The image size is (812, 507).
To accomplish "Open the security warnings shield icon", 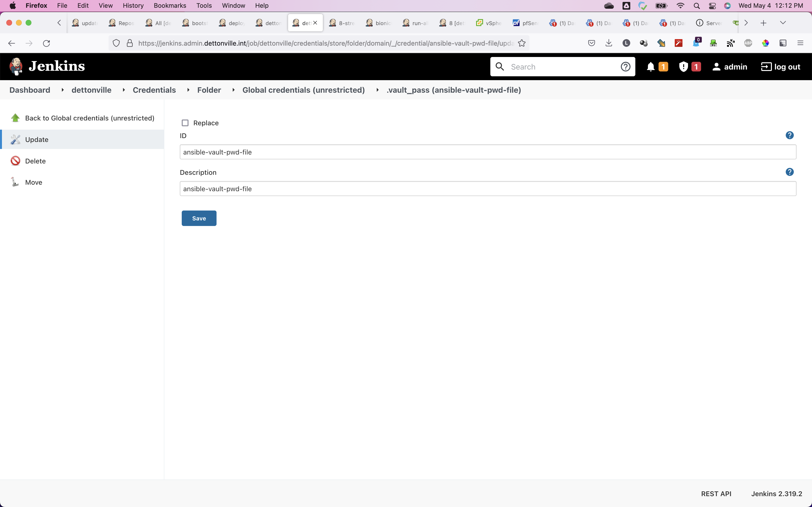I will point(683,67).
